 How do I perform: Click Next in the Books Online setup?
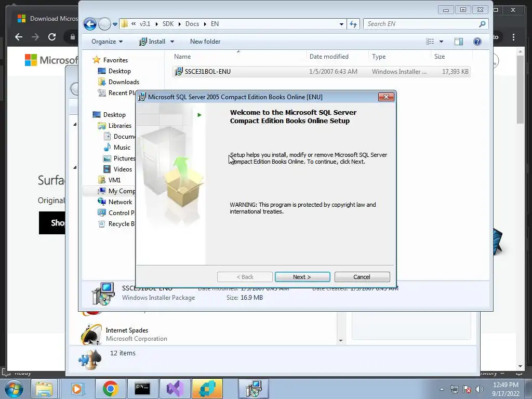(x=302, y=277)
